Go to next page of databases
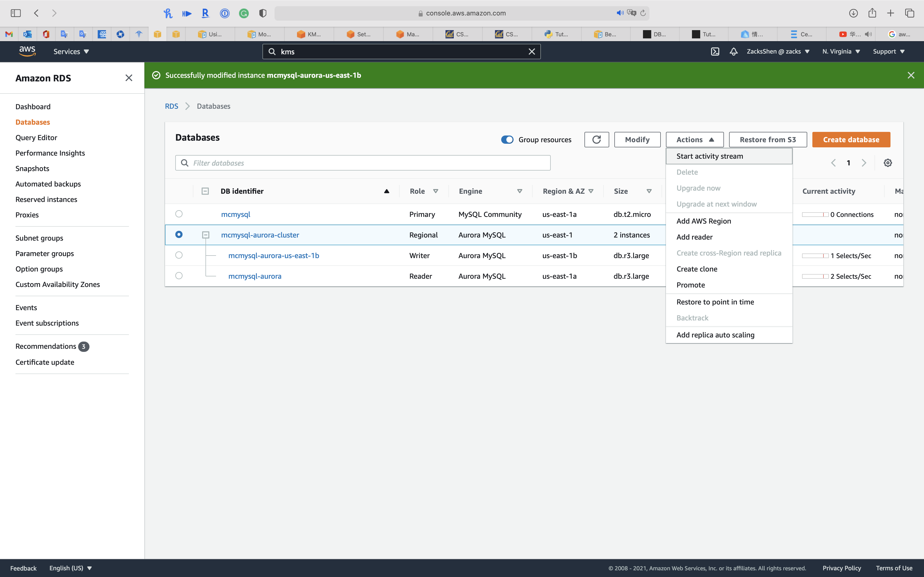 [864, 163]
